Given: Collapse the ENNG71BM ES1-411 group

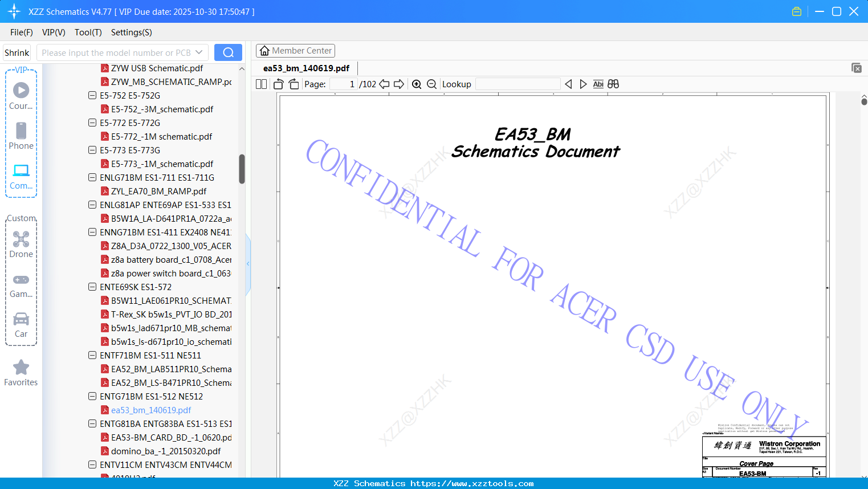Looking at the screenshot, I should [92, 232].
